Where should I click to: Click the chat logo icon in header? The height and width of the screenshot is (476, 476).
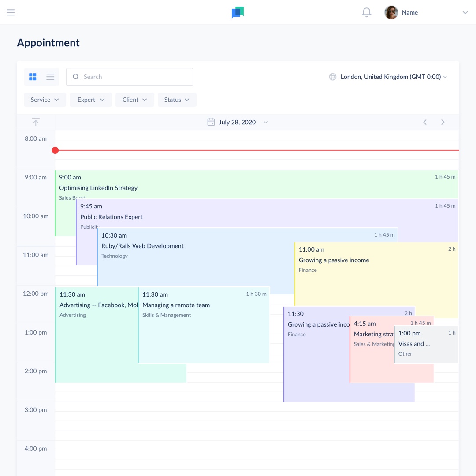point(238,12)
